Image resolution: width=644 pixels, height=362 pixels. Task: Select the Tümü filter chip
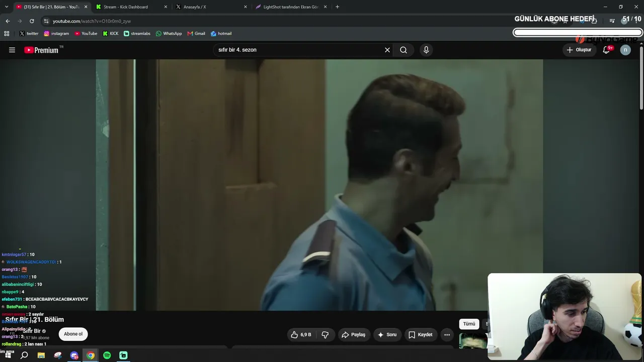click(x=469, y=324)
